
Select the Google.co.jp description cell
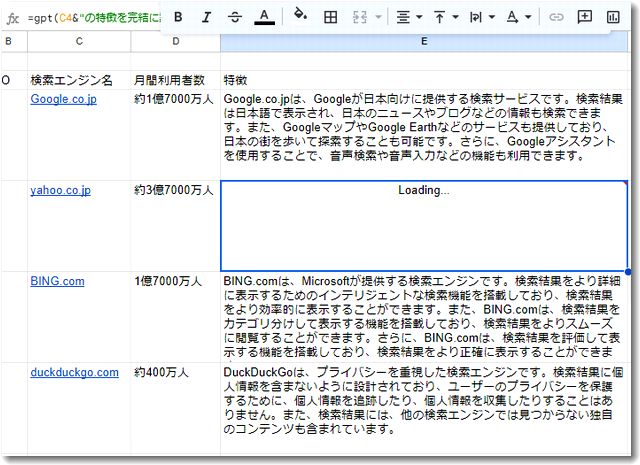pyautogui.click(x=424, y=135)
